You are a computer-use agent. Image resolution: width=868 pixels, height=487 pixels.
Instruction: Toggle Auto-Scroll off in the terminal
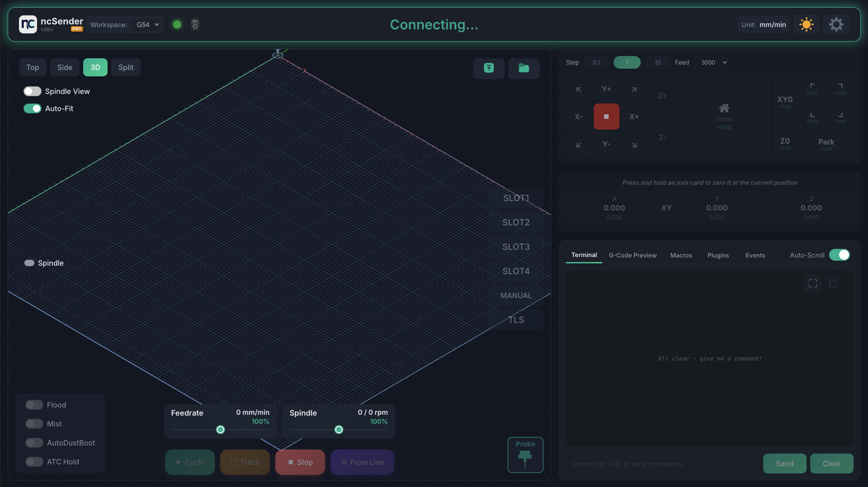click(x=839, y=255)
